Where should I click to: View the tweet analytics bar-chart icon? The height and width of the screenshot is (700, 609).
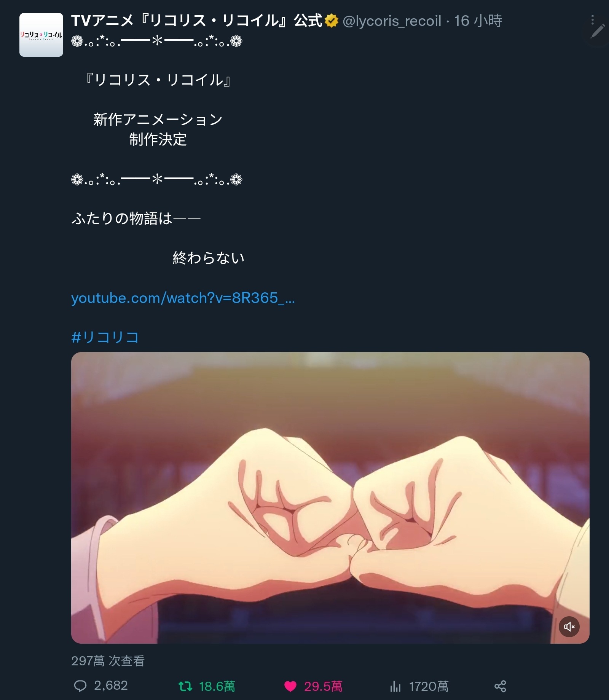(x=395, y=686)
